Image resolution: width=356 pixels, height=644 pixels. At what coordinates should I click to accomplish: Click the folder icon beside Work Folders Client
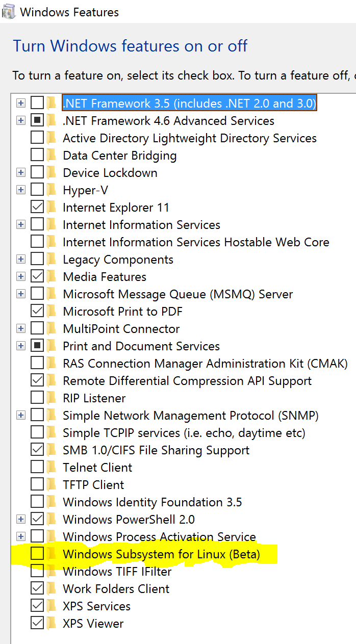pos(51,589)
